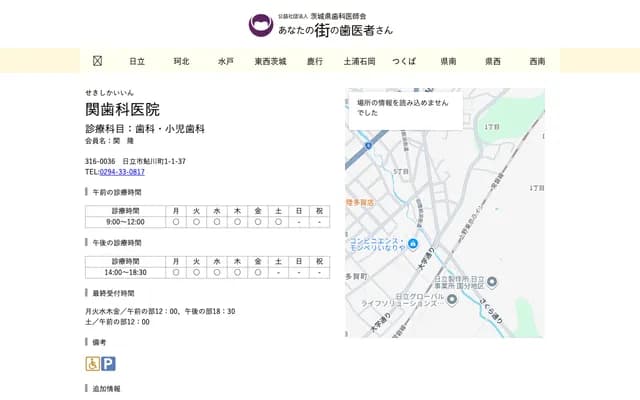Open the 県南 region tab

(x=448, y=61)
